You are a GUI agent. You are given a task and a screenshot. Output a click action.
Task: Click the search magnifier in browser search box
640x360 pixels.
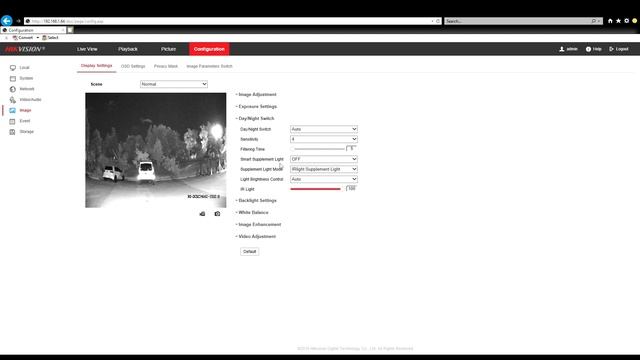(x=594, y=21)
